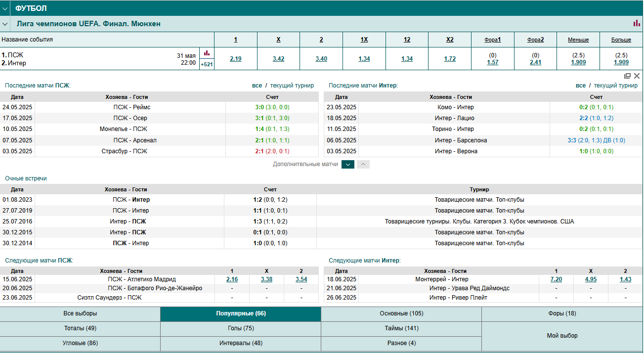This screenshot has height=353, width=644.
Task: Open statistics chart icon for ПСЖ - Интер
Action: click(207, 53)
